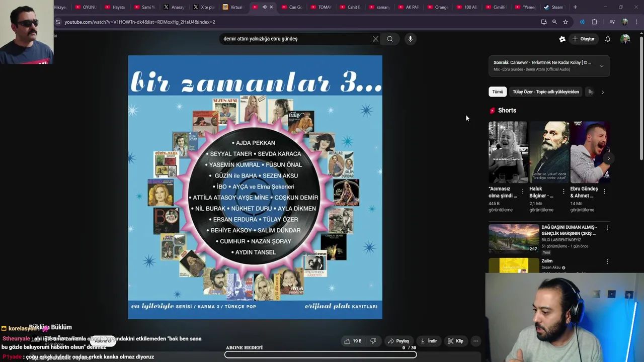Click the YouTube search magnifier button
The width and height of the screenshot is (644, 362).
pos(390,39)
